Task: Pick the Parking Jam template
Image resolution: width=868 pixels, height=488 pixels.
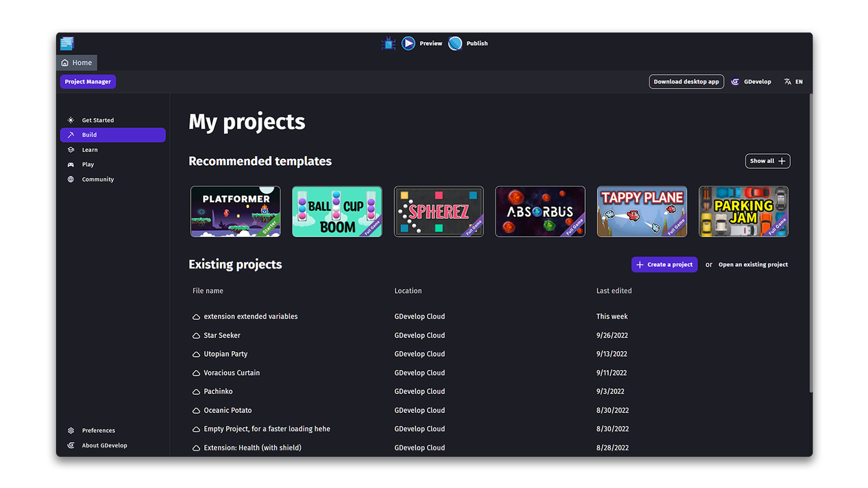Action: pos(744,211)
